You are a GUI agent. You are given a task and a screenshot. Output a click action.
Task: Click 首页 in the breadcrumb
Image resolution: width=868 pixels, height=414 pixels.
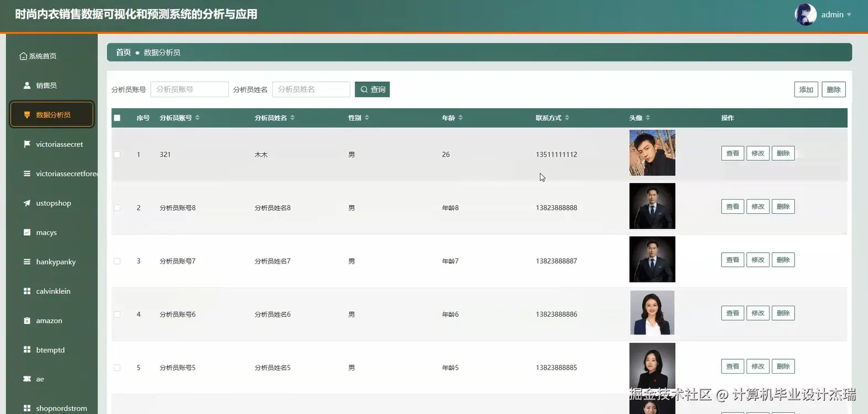point(123,52)
